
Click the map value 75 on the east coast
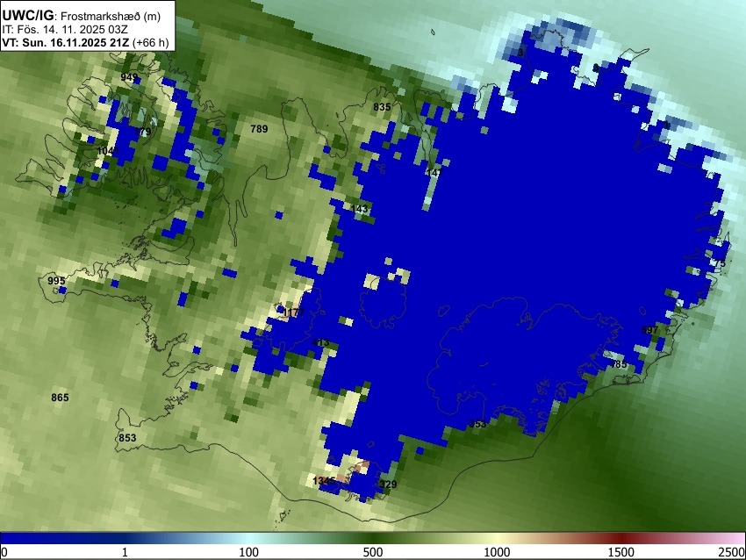coord(720,263)
